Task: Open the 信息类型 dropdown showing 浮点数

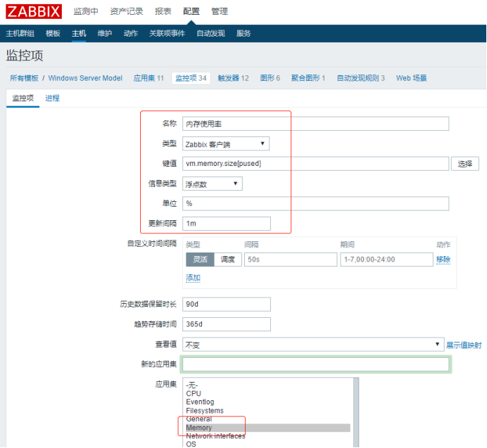Action: point(213,184)
